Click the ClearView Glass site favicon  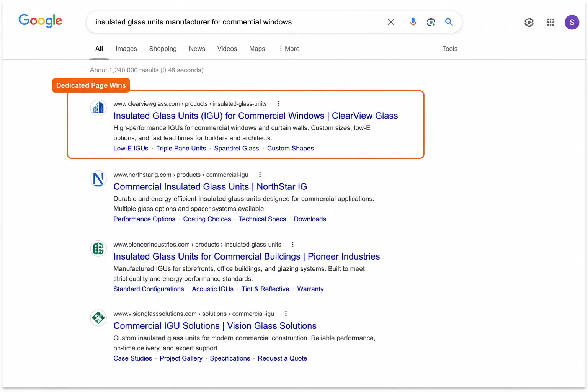click(98, 108)
